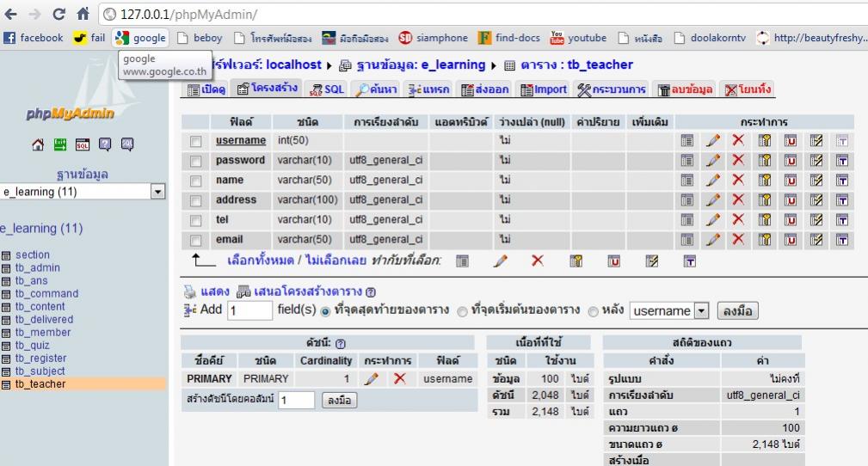Check the tel field checkbox
This screenshot has width=868, height=466.
(195, 221)
